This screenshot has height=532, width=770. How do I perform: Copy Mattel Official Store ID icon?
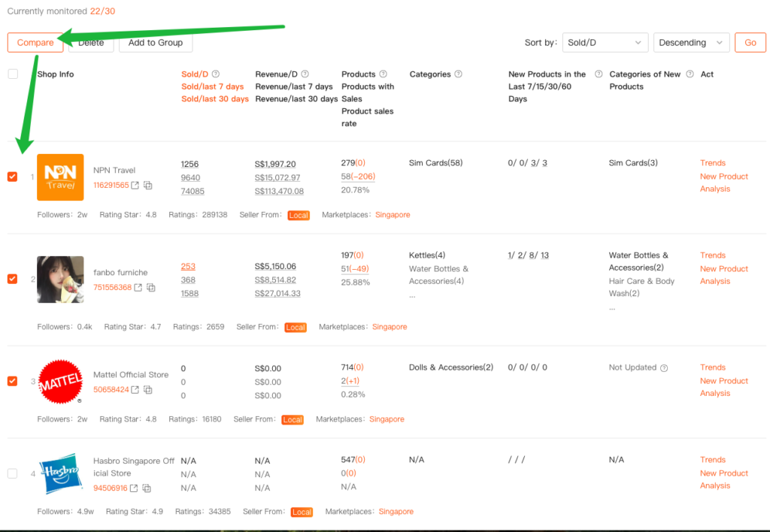(148, 390)
